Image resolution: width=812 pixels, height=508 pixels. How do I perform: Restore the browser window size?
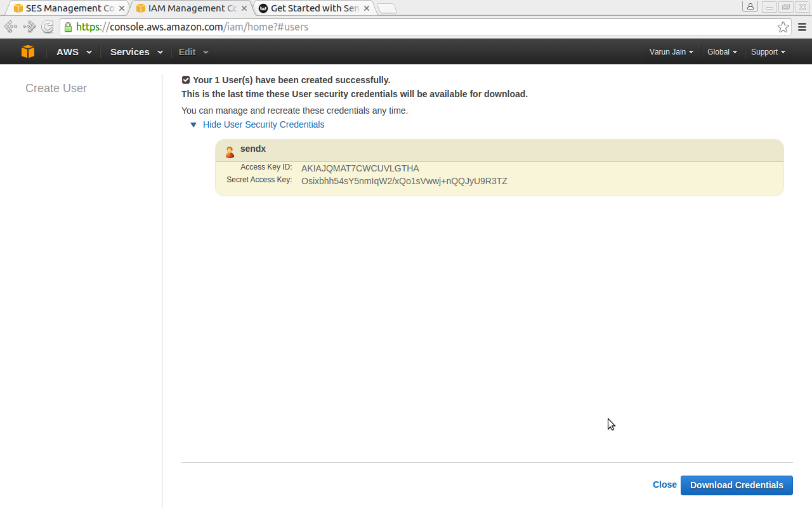tap(786, 8)
